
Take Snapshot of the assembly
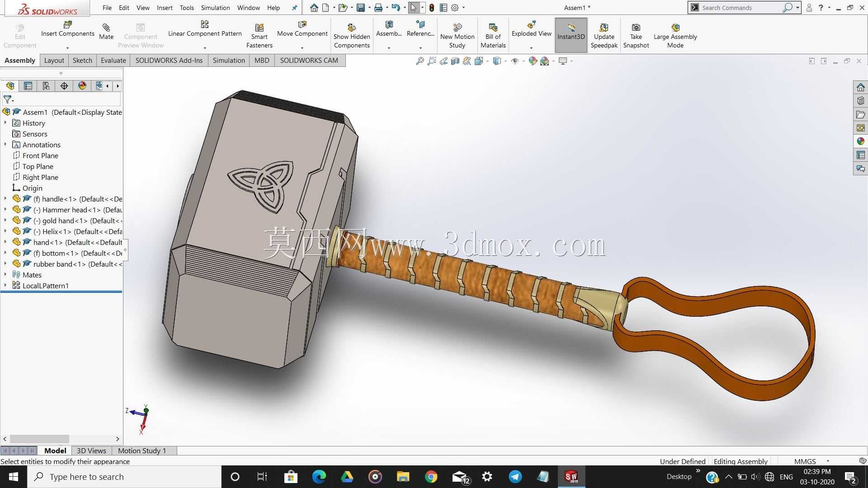click(x=636, y=36)
